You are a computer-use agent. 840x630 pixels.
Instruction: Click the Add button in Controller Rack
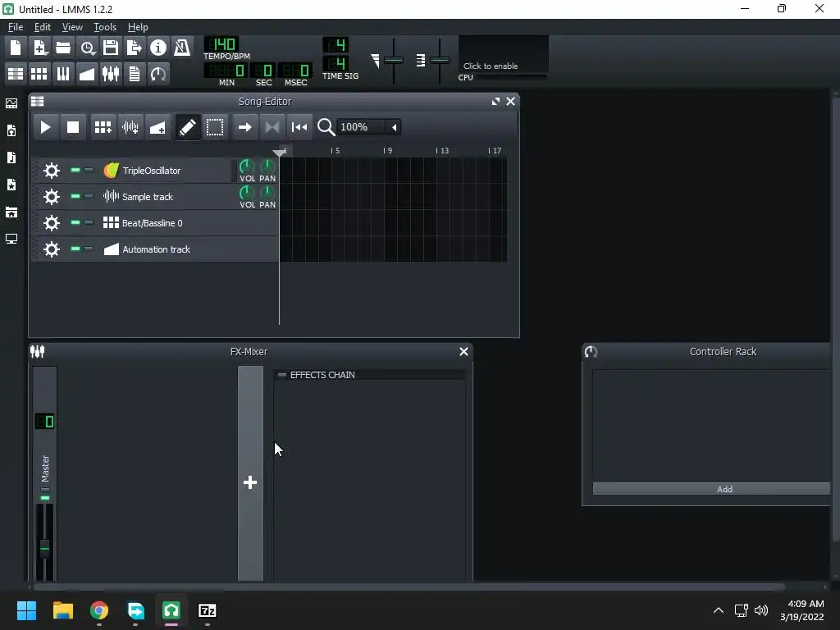711,489
